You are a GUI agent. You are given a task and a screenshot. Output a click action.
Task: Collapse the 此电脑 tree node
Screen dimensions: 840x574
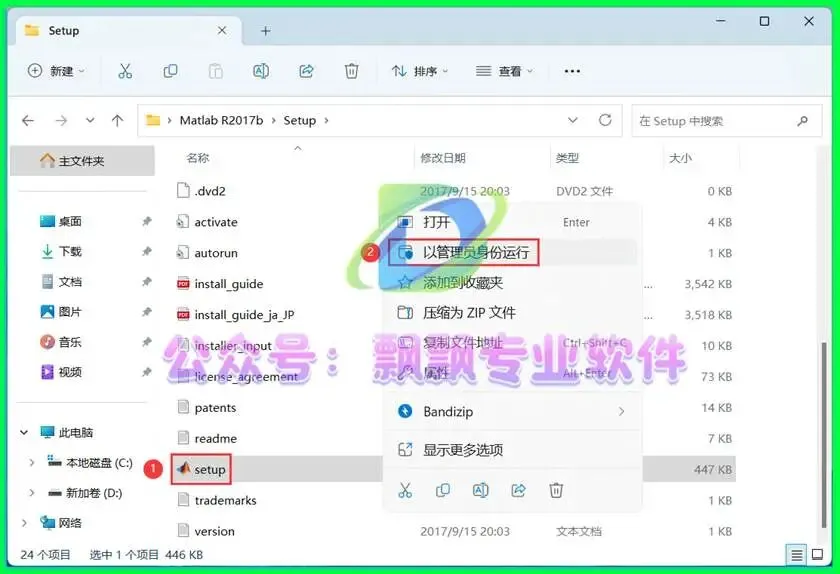tap(24, 432)
